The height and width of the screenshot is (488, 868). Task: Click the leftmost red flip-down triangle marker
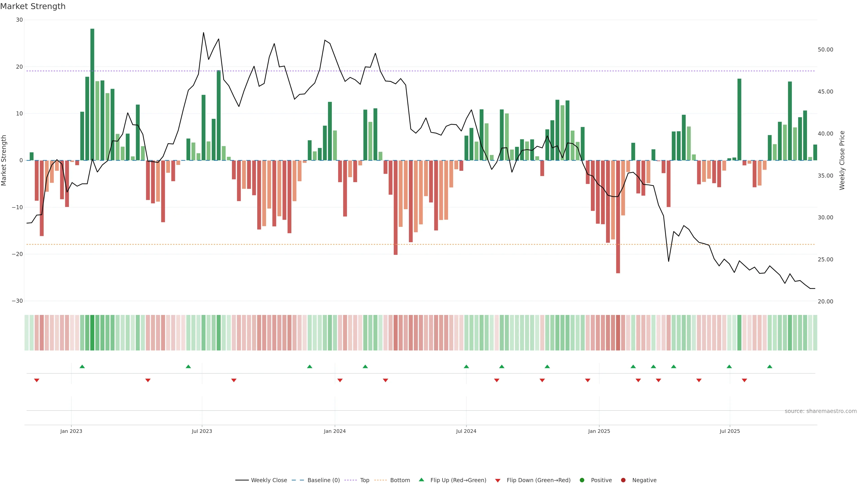click(37, 380)
